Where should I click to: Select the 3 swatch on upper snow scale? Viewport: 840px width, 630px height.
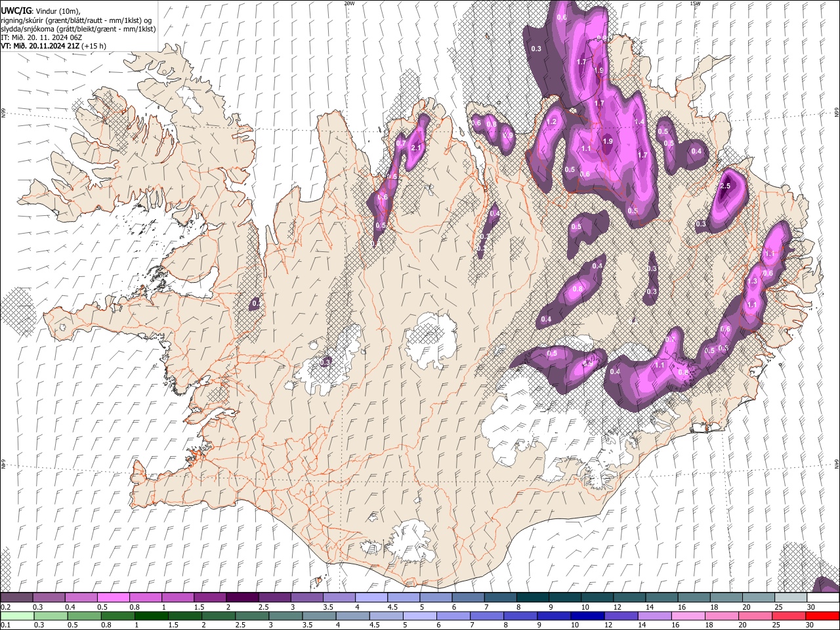[x=306, y=598]
